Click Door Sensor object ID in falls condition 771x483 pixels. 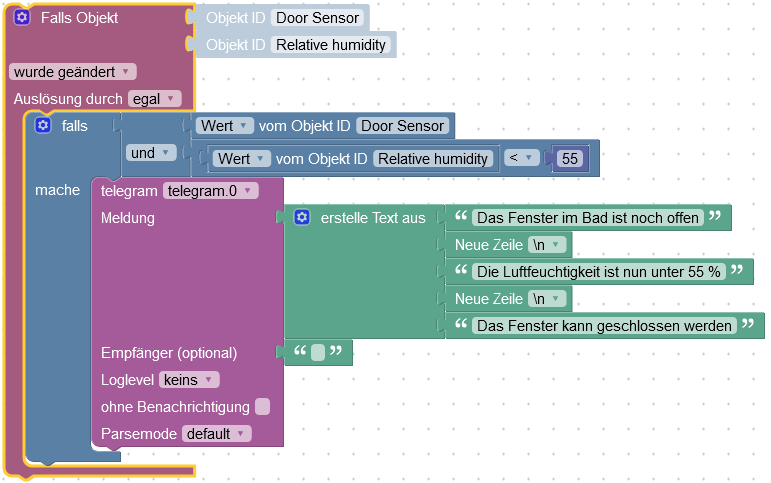[x=403, y=126]
